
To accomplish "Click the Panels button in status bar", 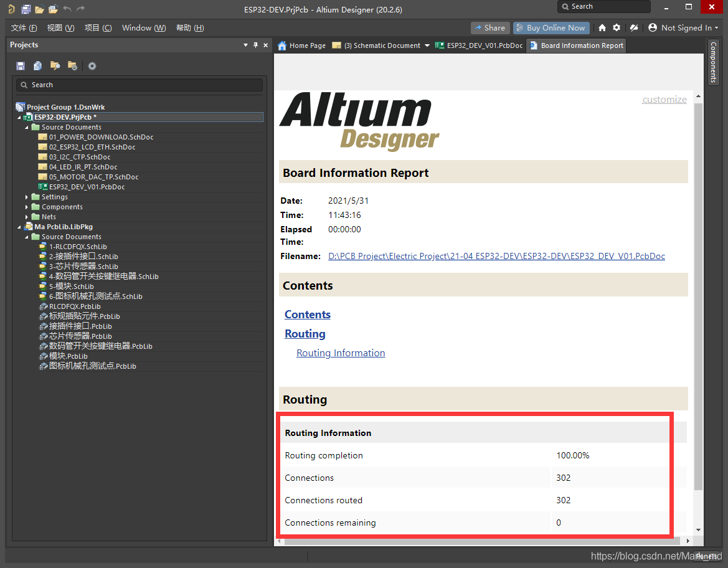I will point(707,556).
